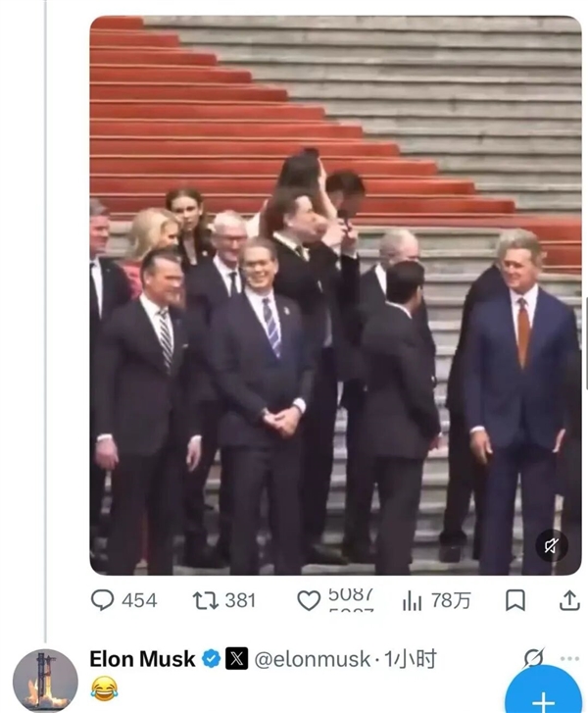Tap the X affiliation badge

(x=237, y=658)
